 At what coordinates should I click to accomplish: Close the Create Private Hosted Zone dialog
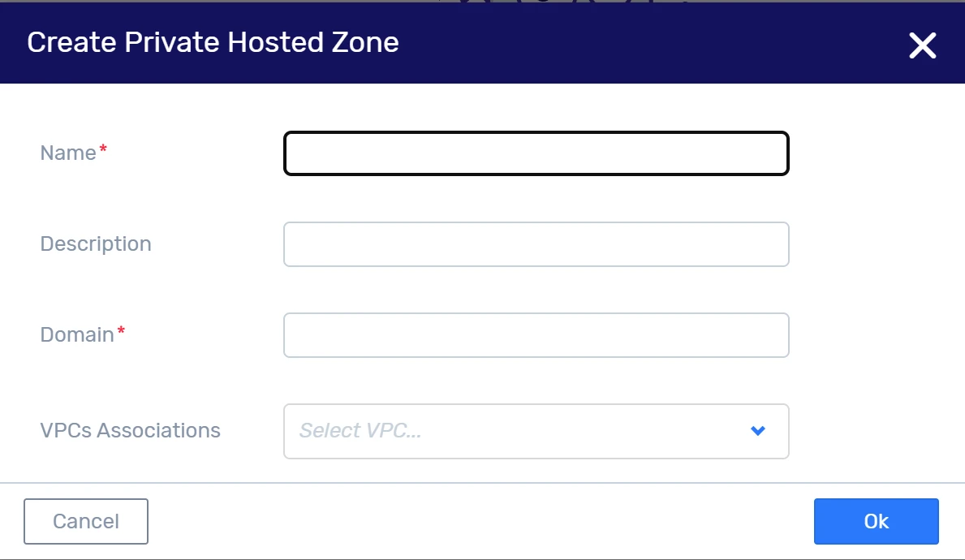point(923,45)
